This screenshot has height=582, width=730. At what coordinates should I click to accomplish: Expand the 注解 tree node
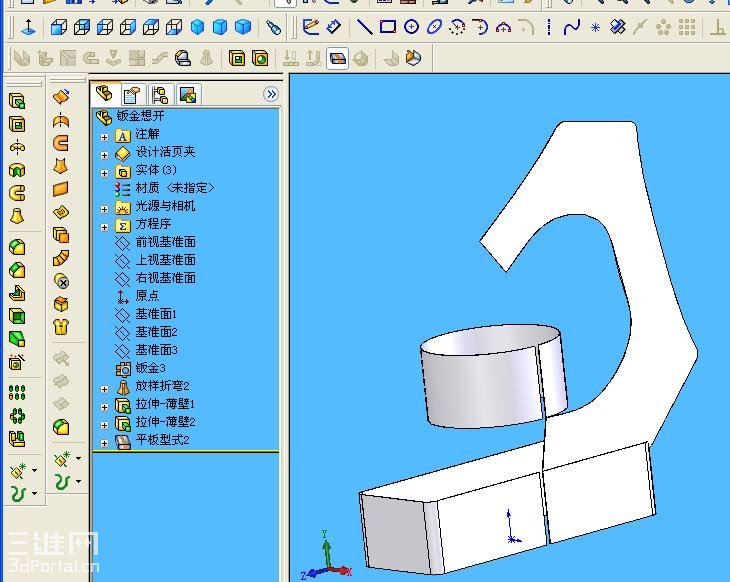tap(104, 137)
